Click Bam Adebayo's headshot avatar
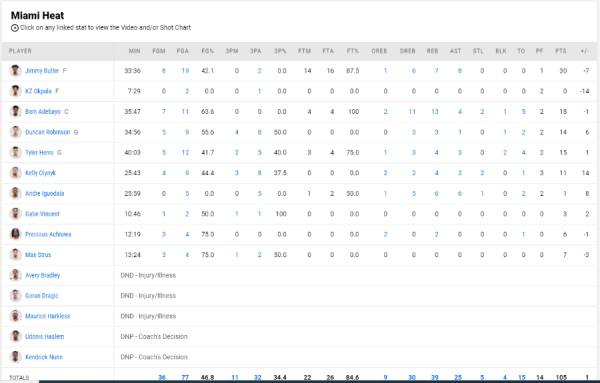The image size is (600, 383). pos(15,112)
